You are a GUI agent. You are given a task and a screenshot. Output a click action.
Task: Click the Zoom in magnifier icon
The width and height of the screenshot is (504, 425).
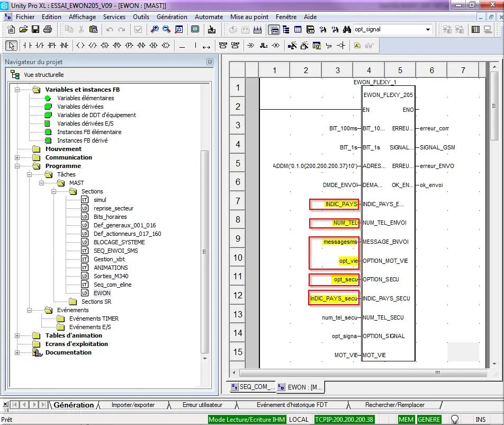tap(155, 30)
